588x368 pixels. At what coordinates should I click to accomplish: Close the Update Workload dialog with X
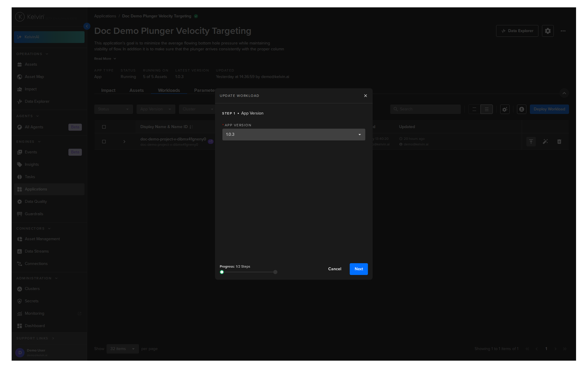tap(365, 96)
